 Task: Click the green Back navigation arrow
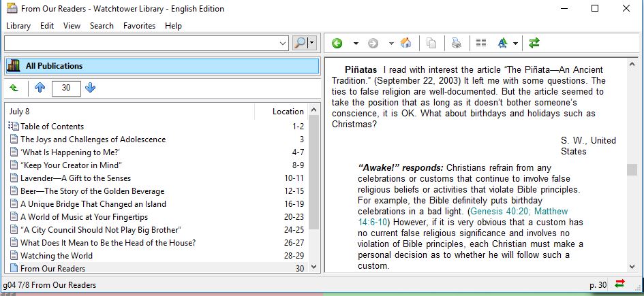337,43
